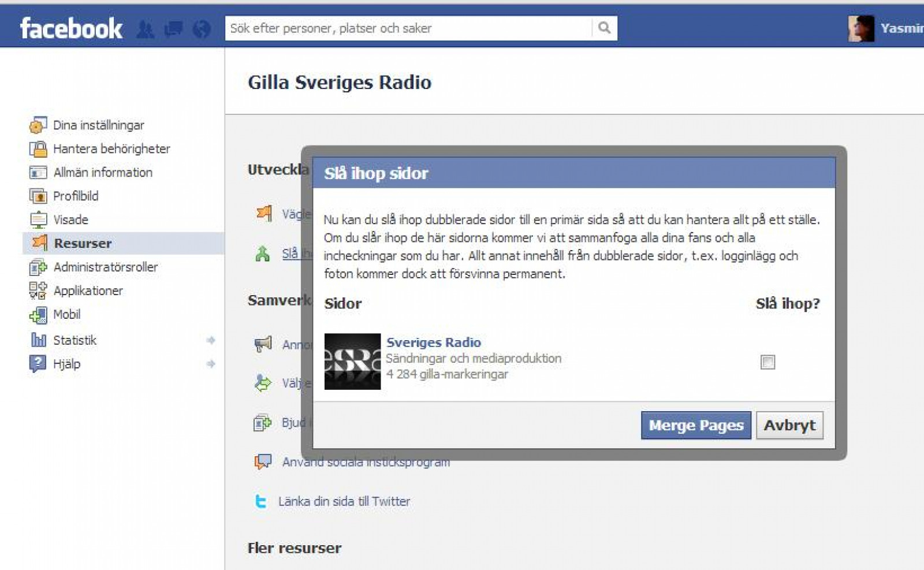
Task: Click the invite icon beside Bjud
Action: [x=263, y=423]
